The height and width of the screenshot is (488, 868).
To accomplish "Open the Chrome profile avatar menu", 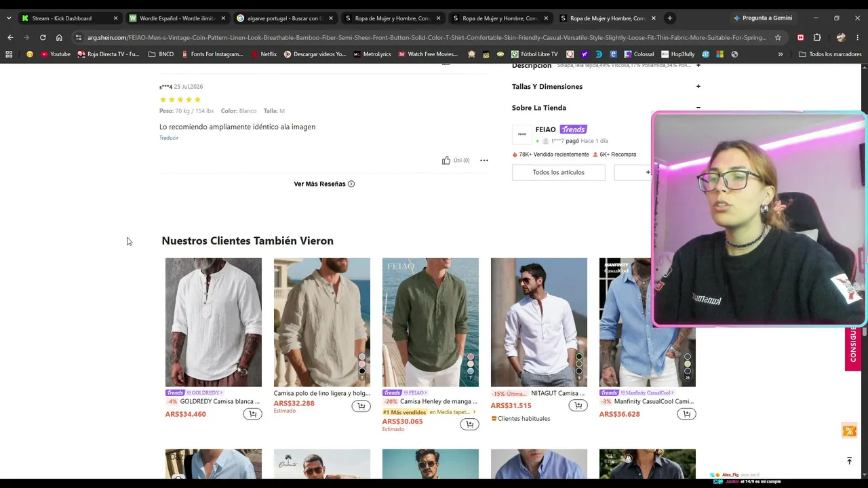I will pos(841,37).
